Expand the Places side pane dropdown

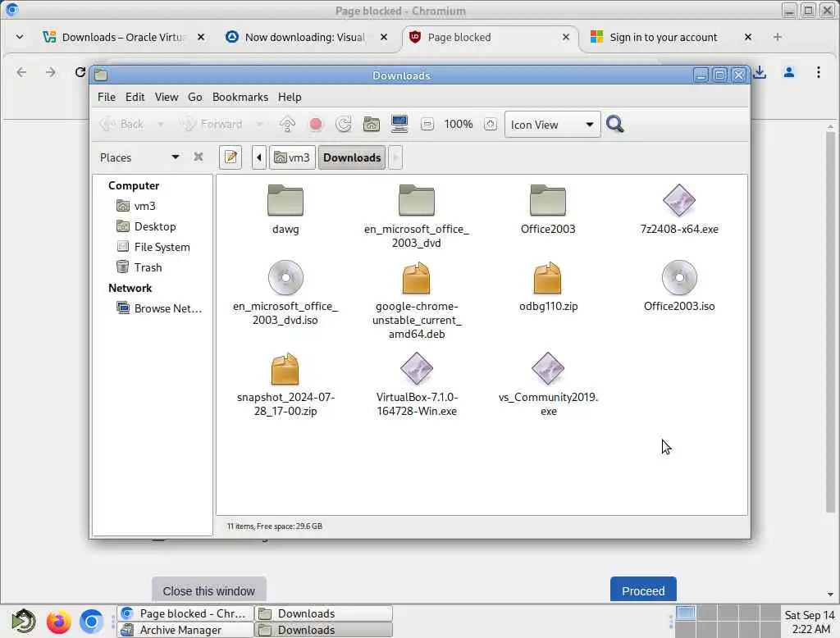tap(176, 157)
